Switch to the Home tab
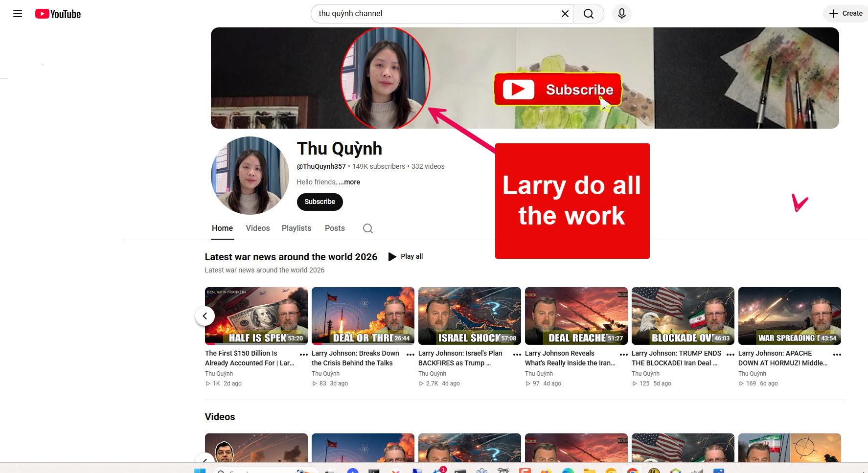Viewport: 868px width, 473px height. point(222,228)
